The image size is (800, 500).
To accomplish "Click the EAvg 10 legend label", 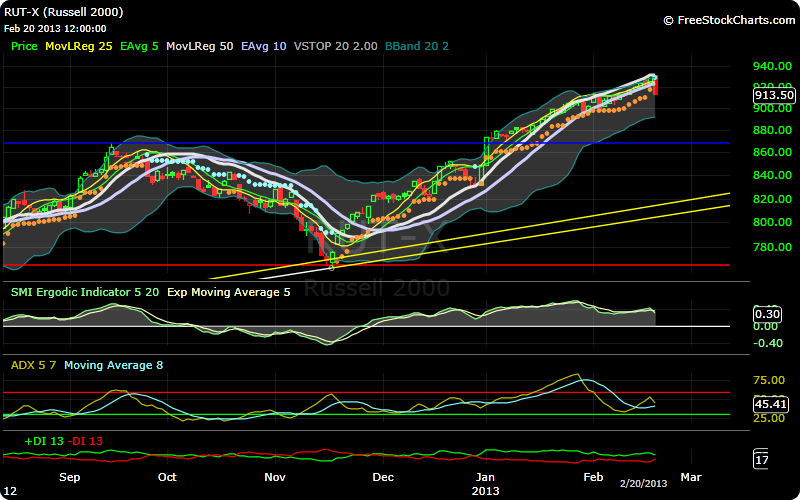I will [264, 46].
